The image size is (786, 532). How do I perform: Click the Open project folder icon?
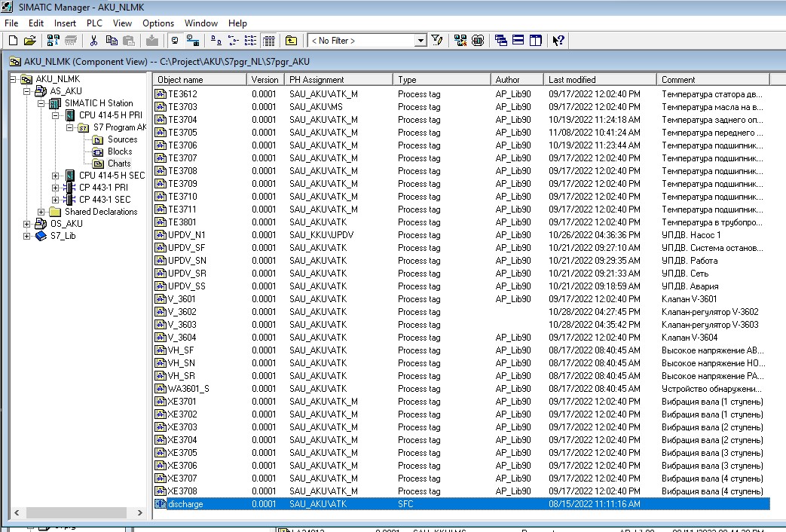pyautogui.click(x=30, y=41)
